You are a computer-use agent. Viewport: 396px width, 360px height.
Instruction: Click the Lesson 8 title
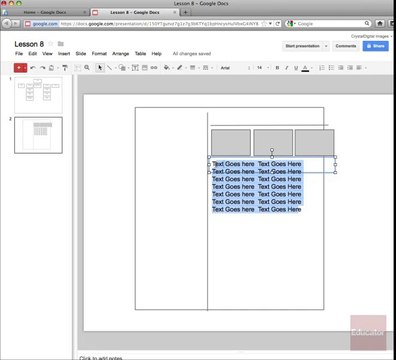[x=29, y=44]
